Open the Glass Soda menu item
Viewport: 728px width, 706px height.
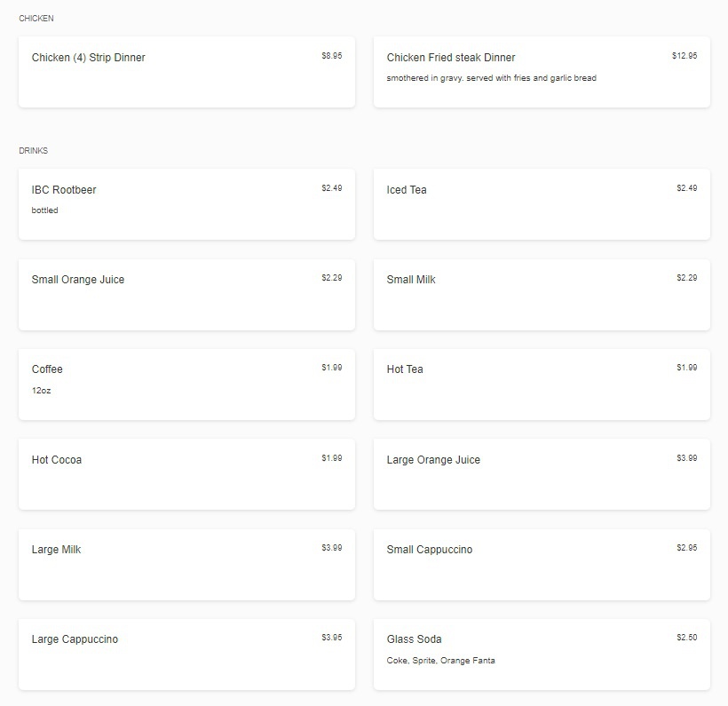pyautogui.click(x=542, y=654)
